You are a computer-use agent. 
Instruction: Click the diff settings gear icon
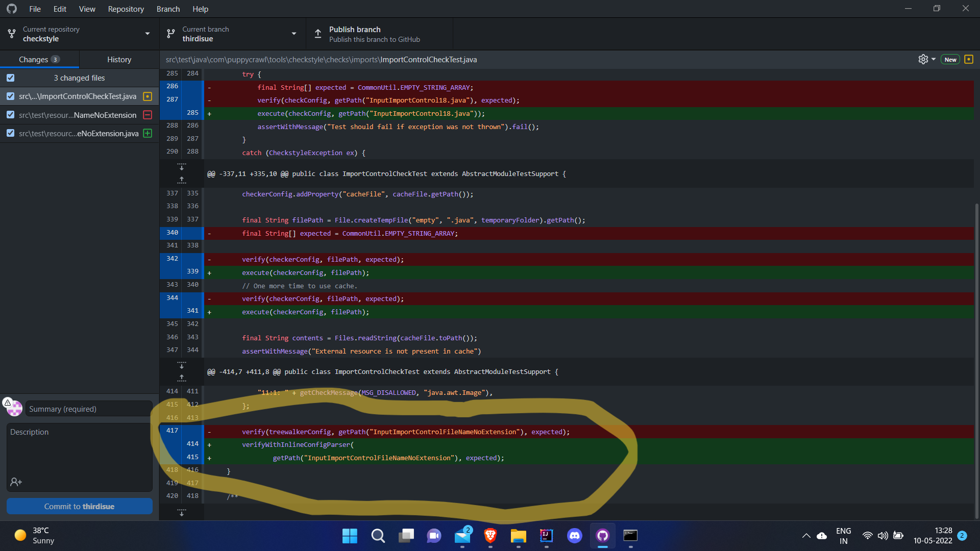[x=923, y=59]
